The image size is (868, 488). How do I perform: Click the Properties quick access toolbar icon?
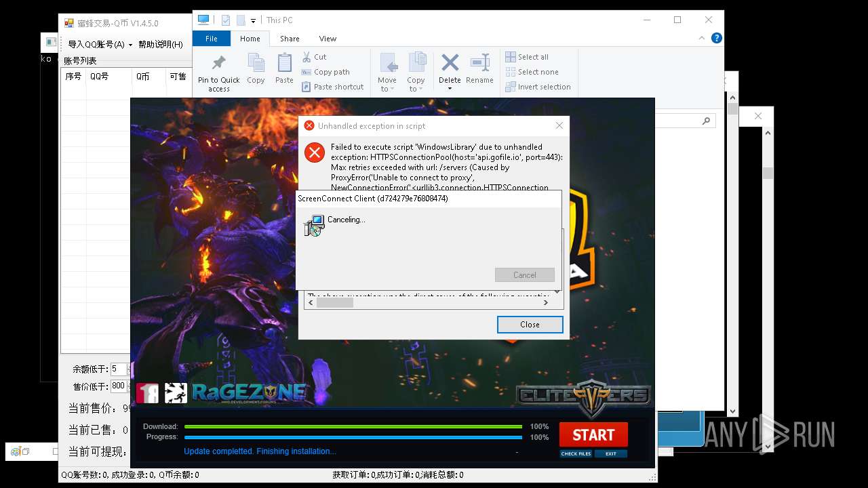pos(226,20)
